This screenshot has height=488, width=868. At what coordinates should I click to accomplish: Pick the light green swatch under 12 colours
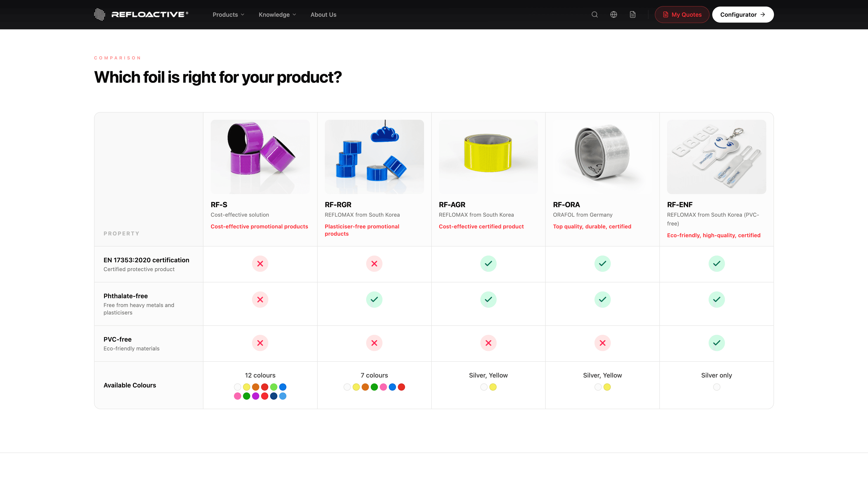[x=274, y=387]
